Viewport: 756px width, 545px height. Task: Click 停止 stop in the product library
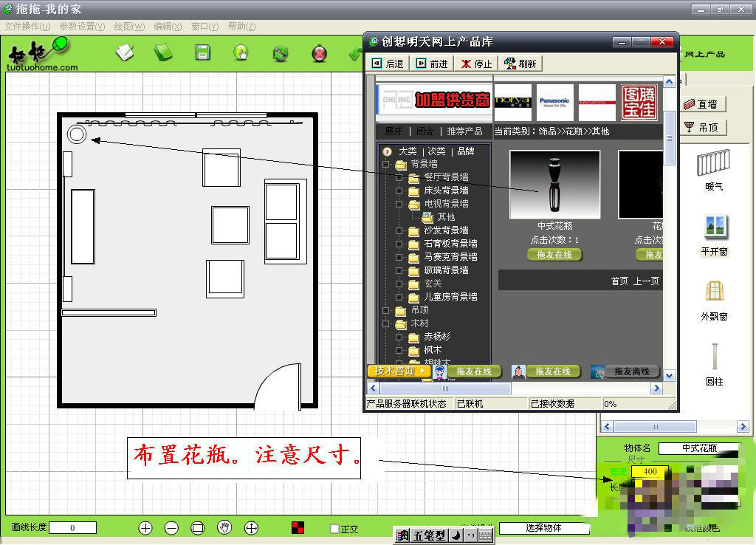coord(476,64)
